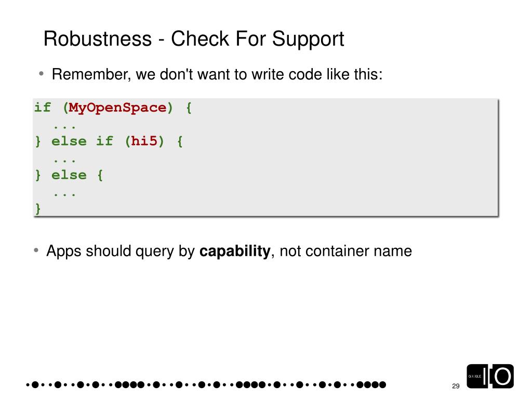Click the slide number 29
Viewport: 532px width, 399px height.
pyautogui.click(x=456, y=386)
